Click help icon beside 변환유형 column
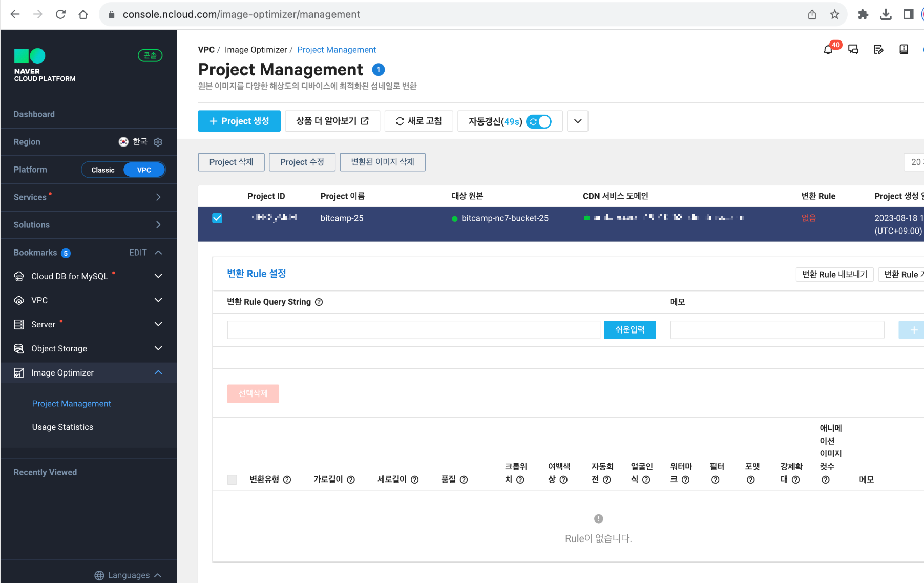 coord(287,480)
